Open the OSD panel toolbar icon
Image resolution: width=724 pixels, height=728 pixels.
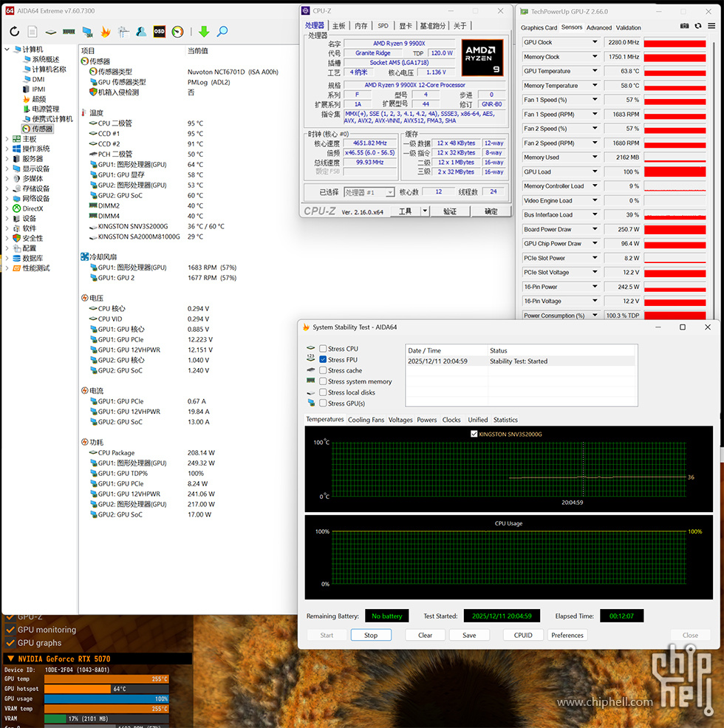(159, 32)
